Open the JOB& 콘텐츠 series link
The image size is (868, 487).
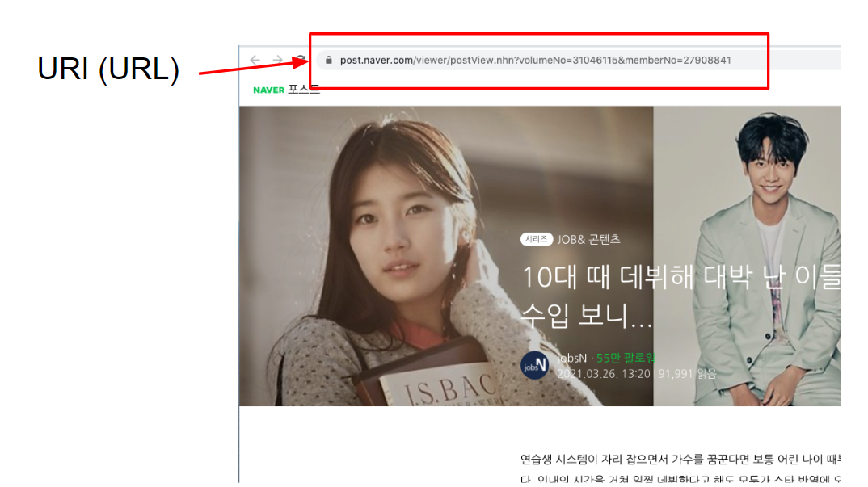coord(588,239)
